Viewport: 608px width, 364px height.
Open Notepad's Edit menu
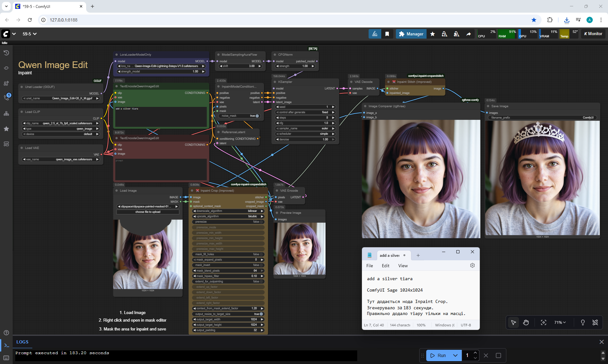coord(385,266)
